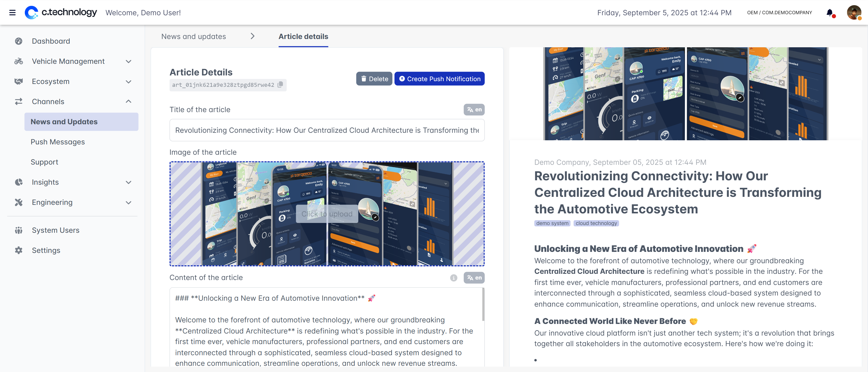Click Create Push Notification button
The width and height of the screenshot is (868, 372).
(x=439, y=79)
